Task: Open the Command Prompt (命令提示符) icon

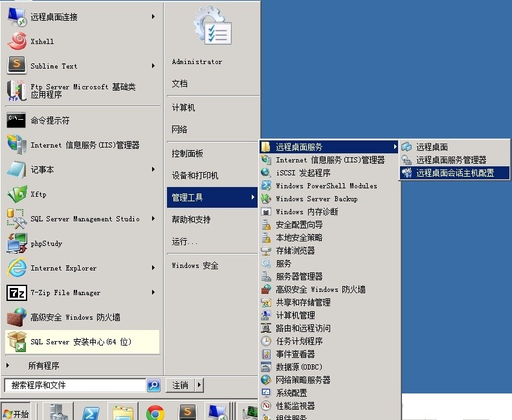Action: [16, 120]
